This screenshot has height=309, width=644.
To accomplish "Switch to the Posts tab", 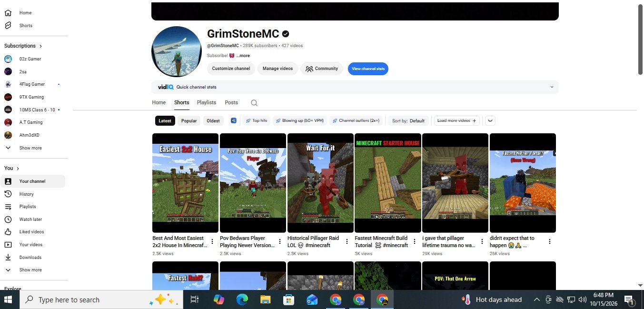I will pos(231,103).
